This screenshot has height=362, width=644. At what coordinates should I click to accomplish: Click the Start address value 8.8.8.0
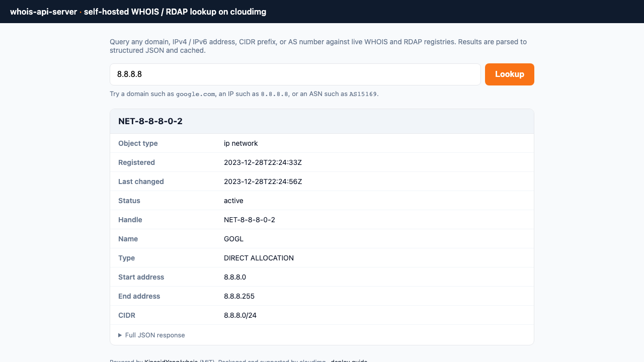click(235, 277)
